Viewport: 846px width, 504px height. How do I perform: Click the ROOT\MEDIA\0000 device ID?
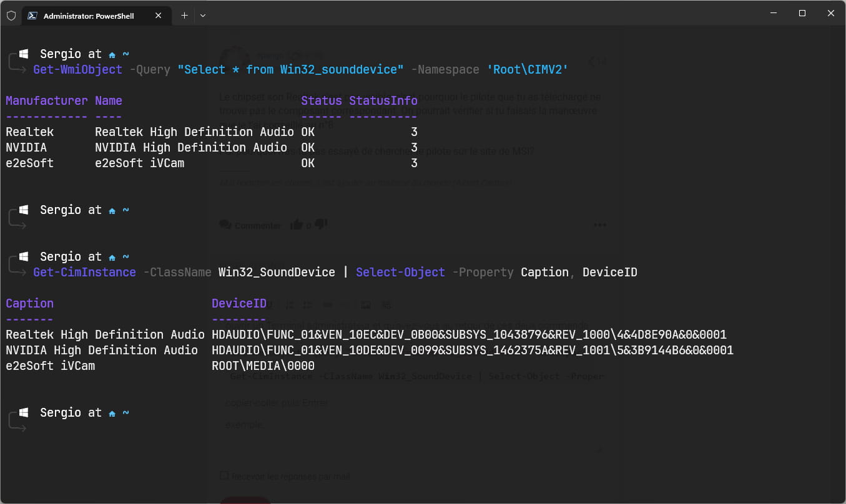[x=263, y=366]
